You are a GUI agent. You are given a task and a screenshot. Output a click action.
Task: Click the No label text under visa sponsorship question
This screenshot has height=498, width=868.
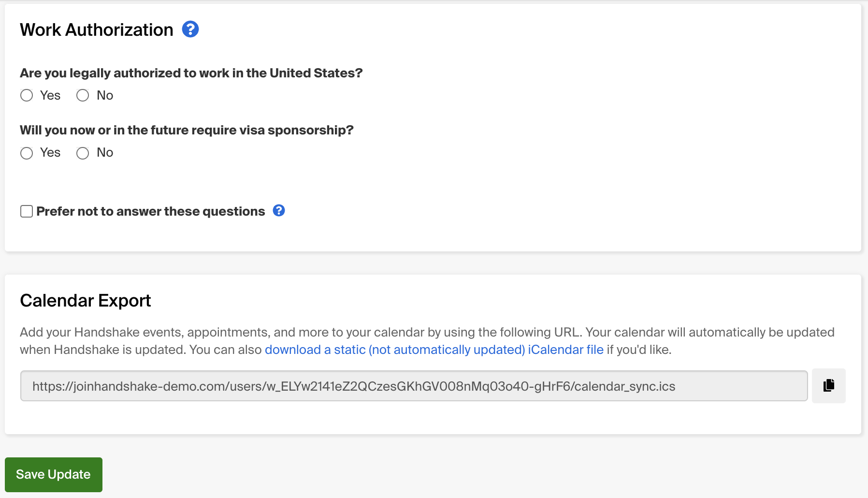(105, 152)
